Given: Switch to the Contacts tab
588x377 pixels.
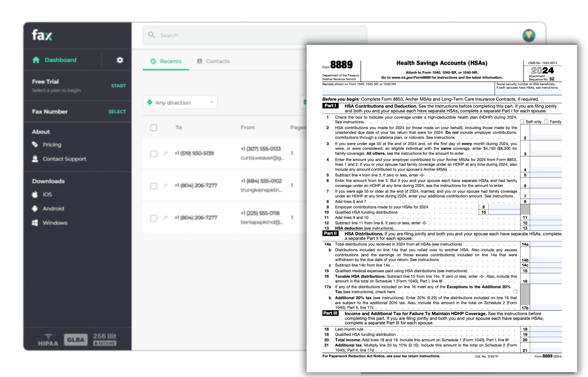Looking at the screenshot, I should point(213,61).
